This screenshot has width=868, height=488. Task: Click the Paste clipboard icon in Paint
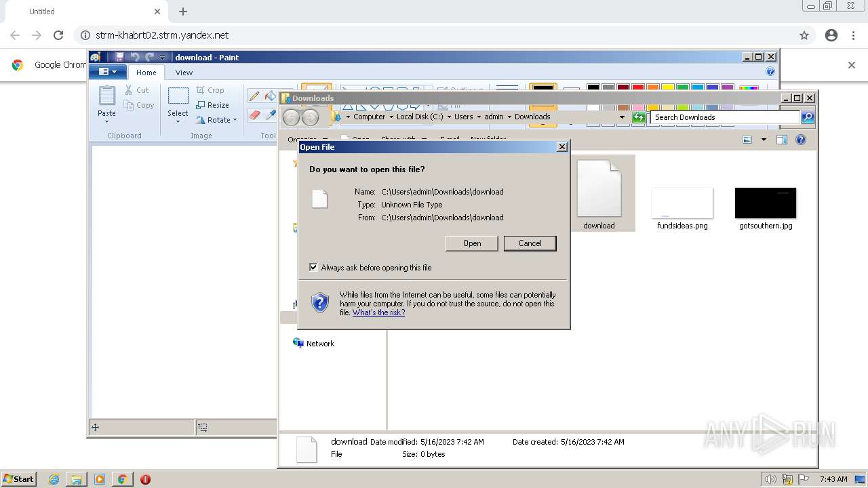tap(106, 96)
